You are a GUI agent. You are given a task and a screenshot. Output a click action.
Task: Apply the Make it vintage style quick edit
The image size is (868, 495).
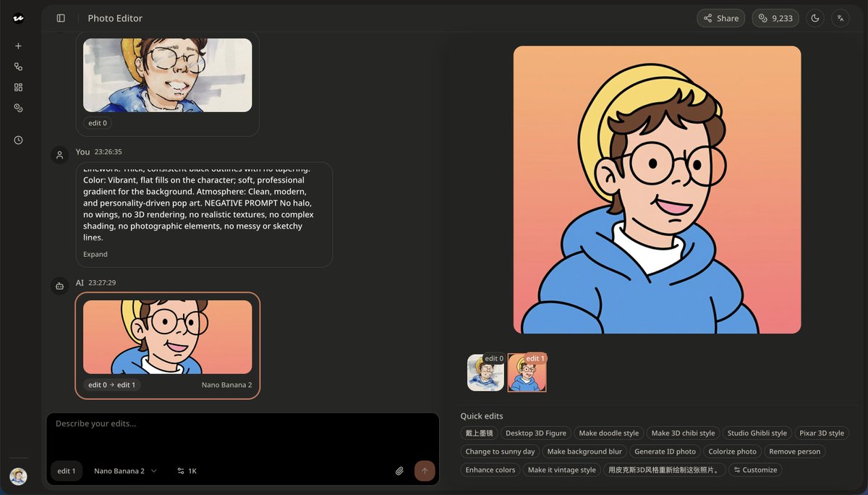click(x=562, y=470)
